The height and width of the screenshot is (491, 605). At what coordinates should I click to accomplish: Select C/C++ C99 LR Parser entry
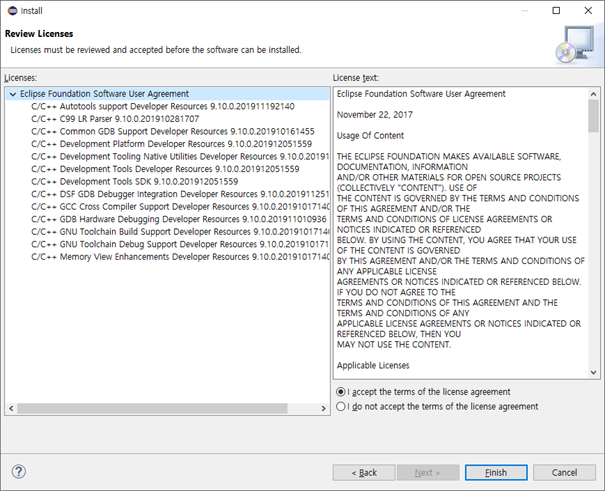point(115,119)
